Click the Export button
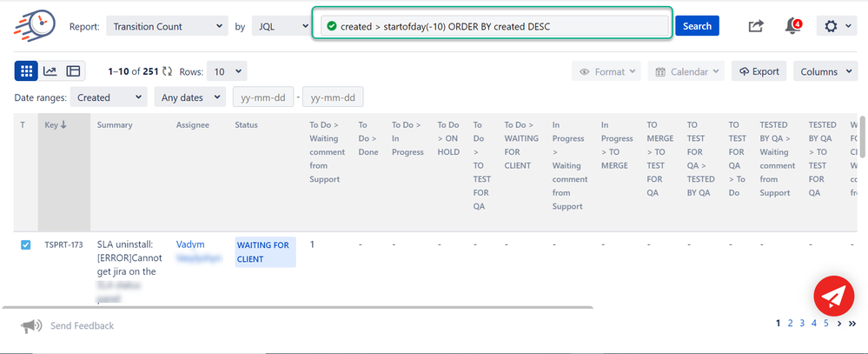868x354 pixels. click(x=759, y=71)
